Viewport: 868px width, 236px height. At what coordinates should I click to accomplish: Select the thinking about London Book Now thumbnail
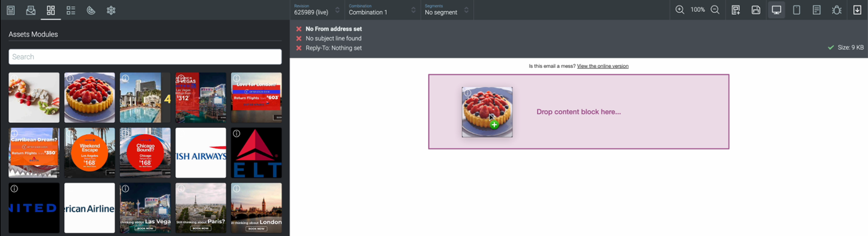click(256, 208)
